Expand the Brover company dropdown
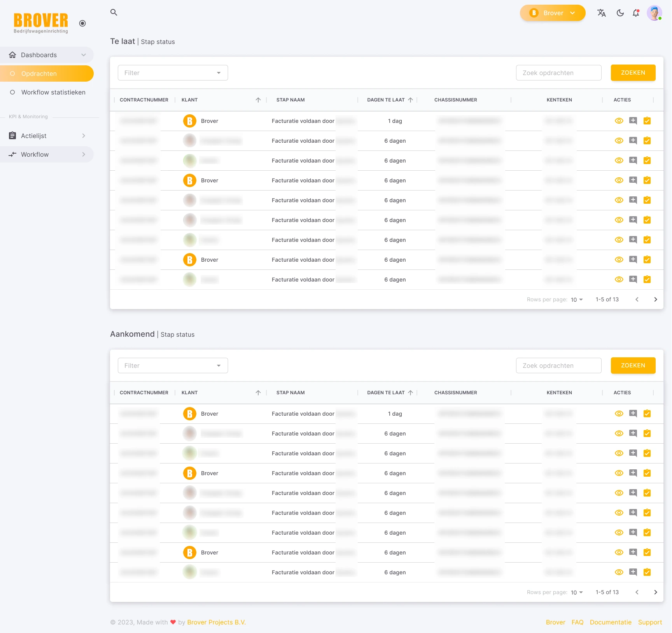This screenshot has width=672, height=633. pos(553,13)
